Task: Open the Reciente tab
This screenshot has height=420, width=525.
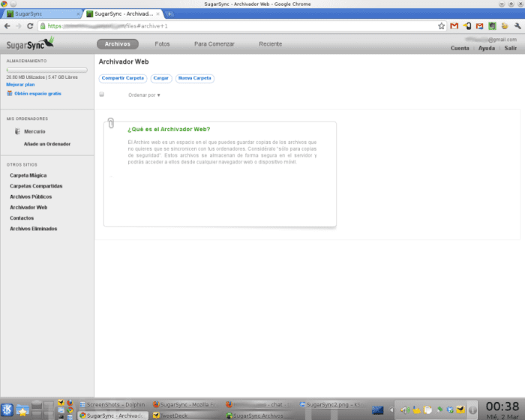Action: [271, 44]
